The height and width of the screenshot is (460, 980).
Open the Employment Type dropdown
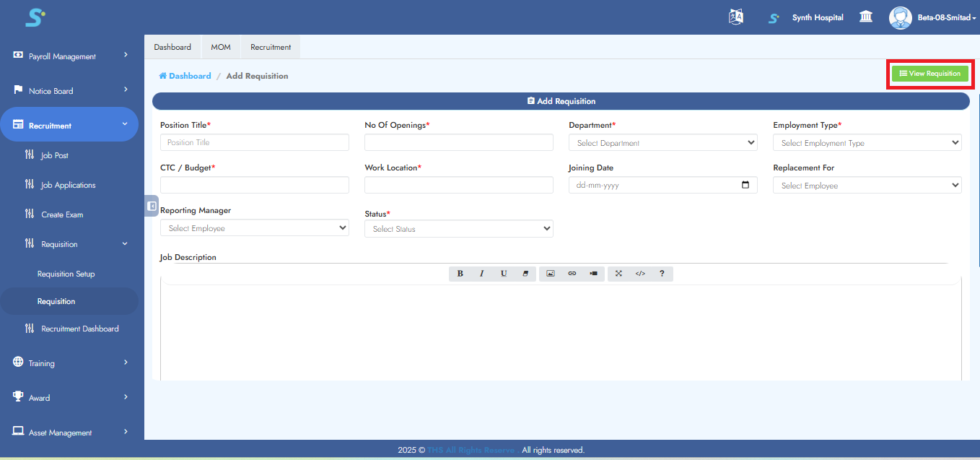867,143
